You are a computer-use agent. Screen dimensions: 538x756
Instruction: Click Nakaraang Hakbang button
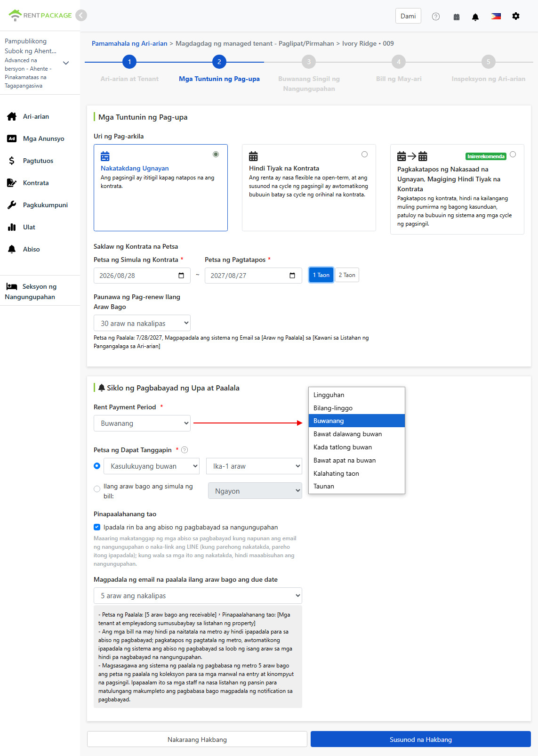click(x=197, y=739)
